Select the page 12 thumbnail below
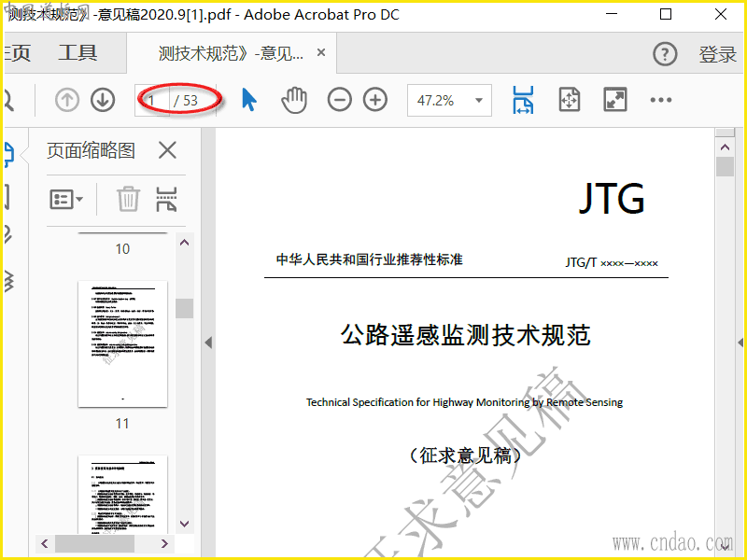The width and height of the screenshot is (747, 560). [x=122, y=495]
